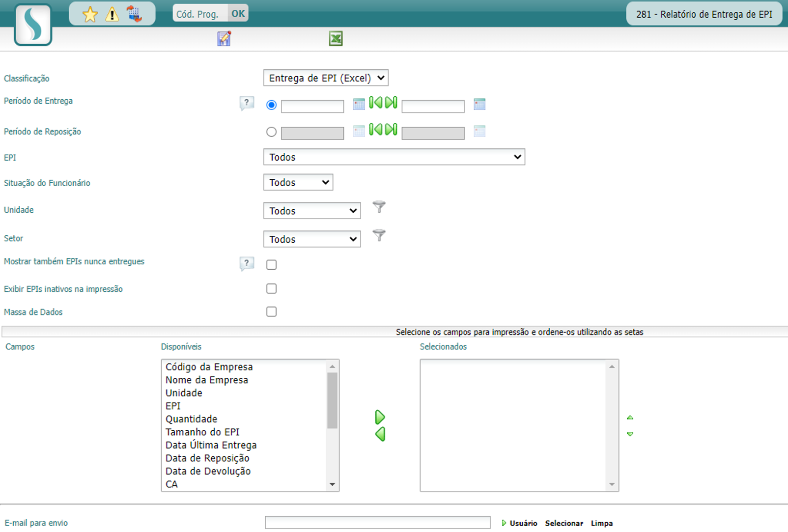Open calendar for Período de Entrega start date
Screen dimensions: 788x532
359,104
